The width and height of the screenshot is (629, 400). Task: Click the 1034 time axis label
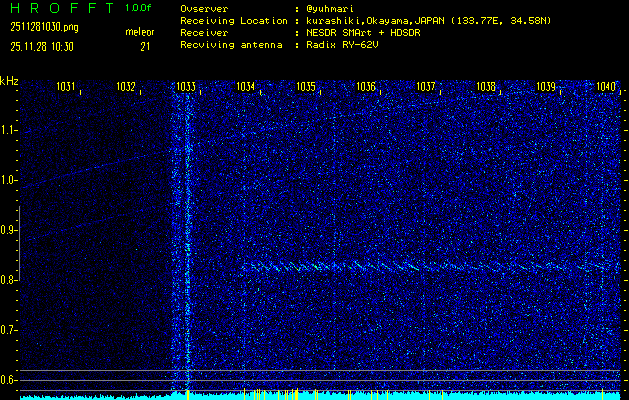tap(246, 86)
